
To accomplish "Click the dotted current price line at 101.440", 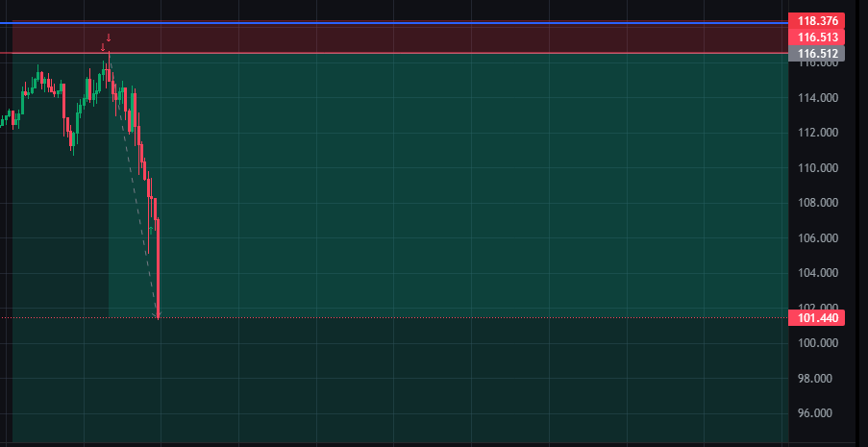I will coord(394,318).
